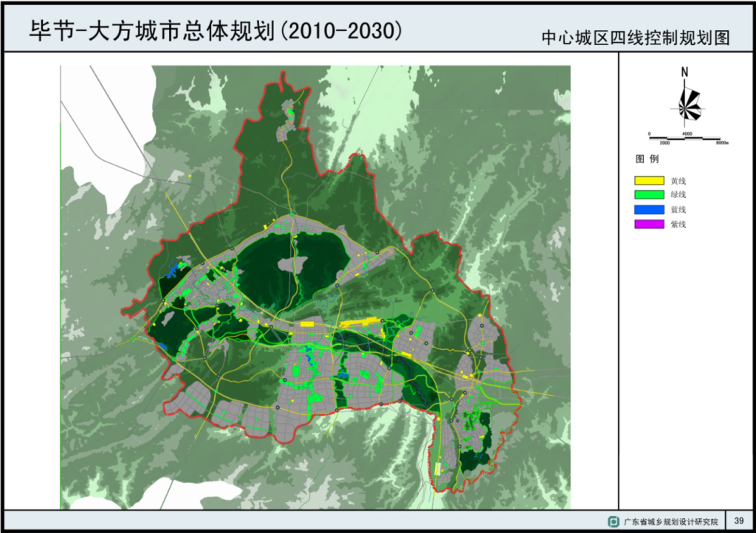Click the 紫线 legend label

678,224
